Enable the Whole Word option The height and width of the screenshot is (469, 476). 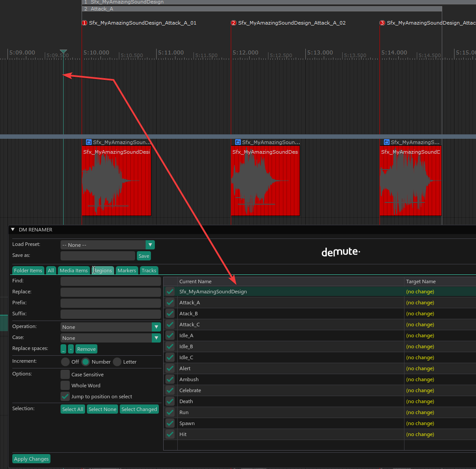(65, 386)
